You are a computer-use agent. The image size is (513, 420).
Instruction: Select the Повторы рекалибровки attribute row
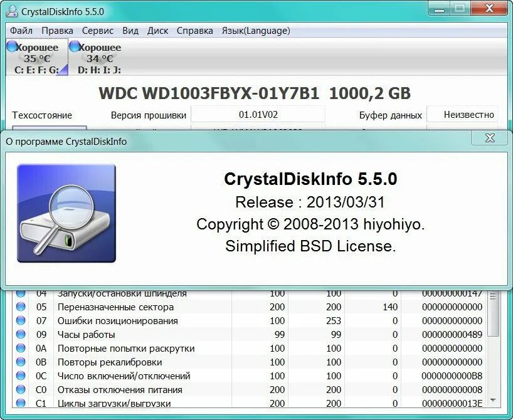pos(250,362)
